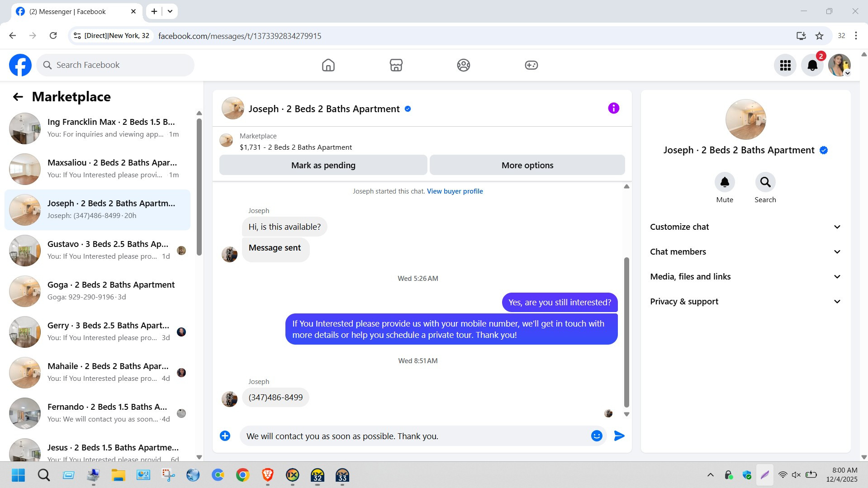Click the chat messages scrollbar
Viewport: 868px width, 488px height.
point(626,332)
